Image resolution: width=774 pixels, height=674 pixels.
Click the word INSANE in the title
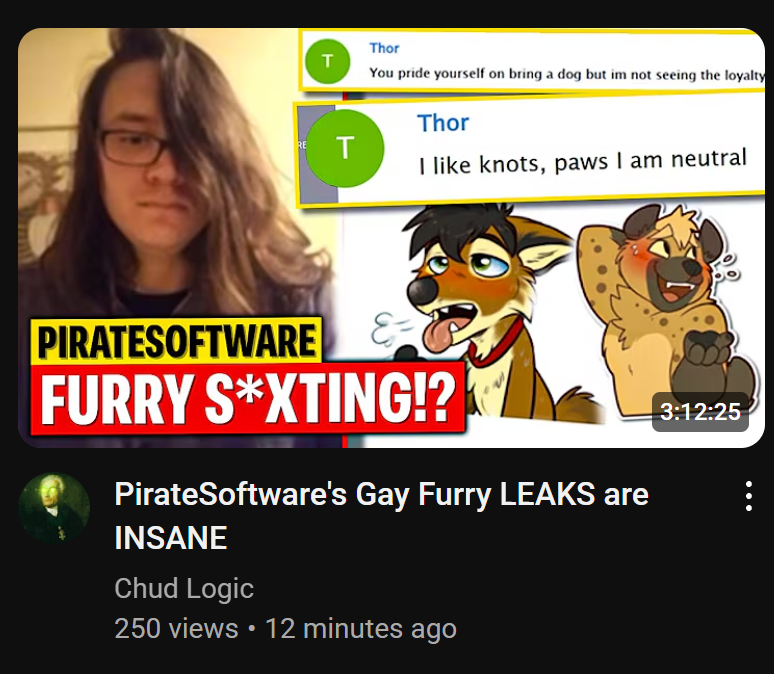pyautogui.click(x=171, y=538)
